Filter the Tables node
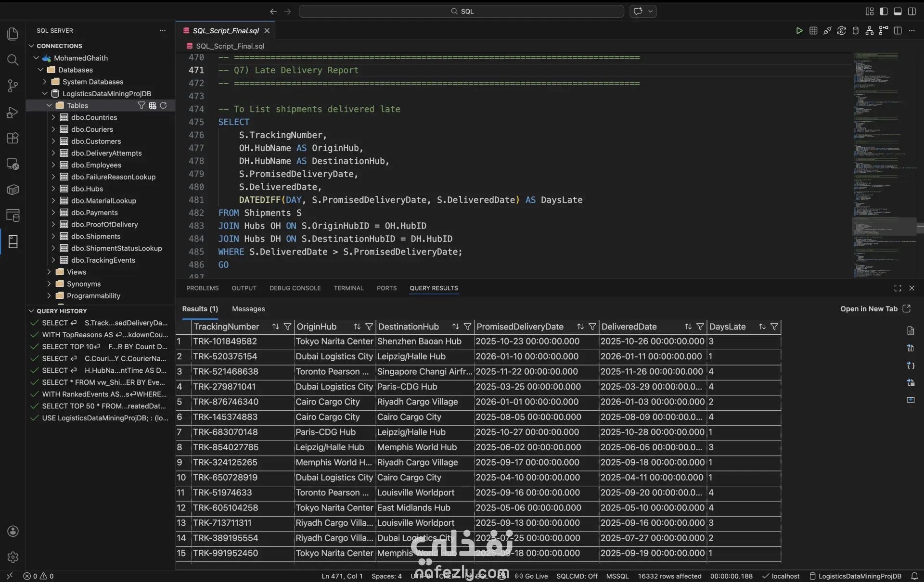The width and height of the screenshot is (924, 582). click(141, 105)
